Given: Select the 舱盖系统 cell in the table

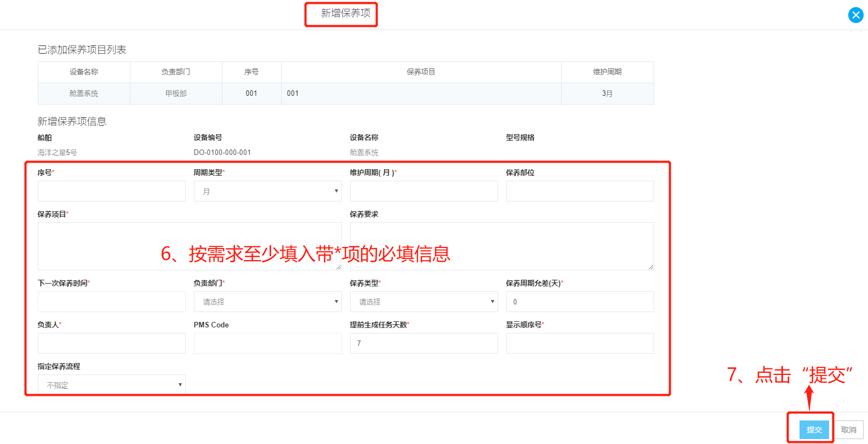Looking at the screenshot, I should pyautogui.click(x=84, y=94).
